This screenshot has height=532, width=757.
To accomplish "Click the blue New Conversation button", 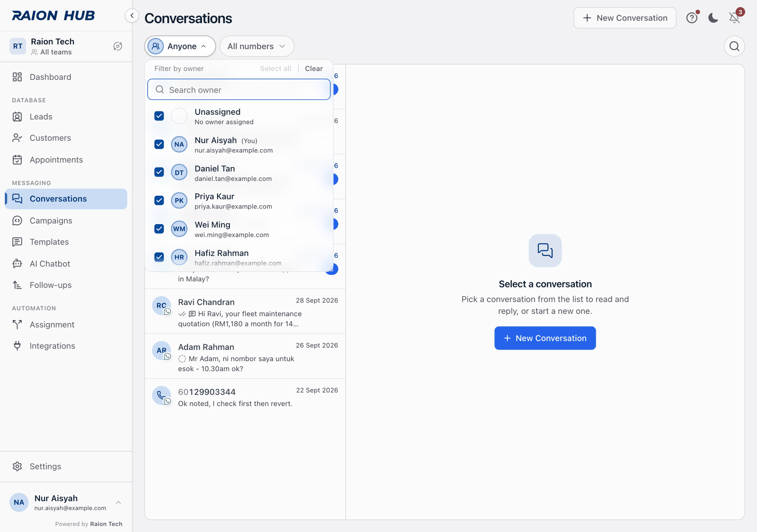I will pos(545,338).
